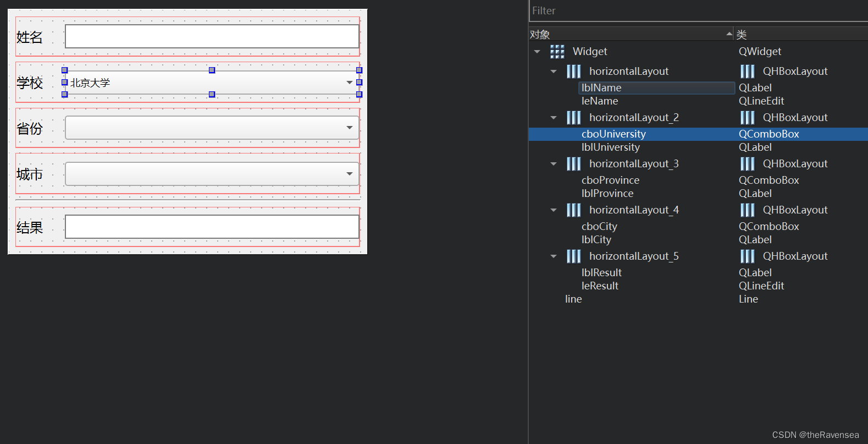Click the 省份 label on the form
This screenshot has height=444, width=868.
(x=30, y=128)
